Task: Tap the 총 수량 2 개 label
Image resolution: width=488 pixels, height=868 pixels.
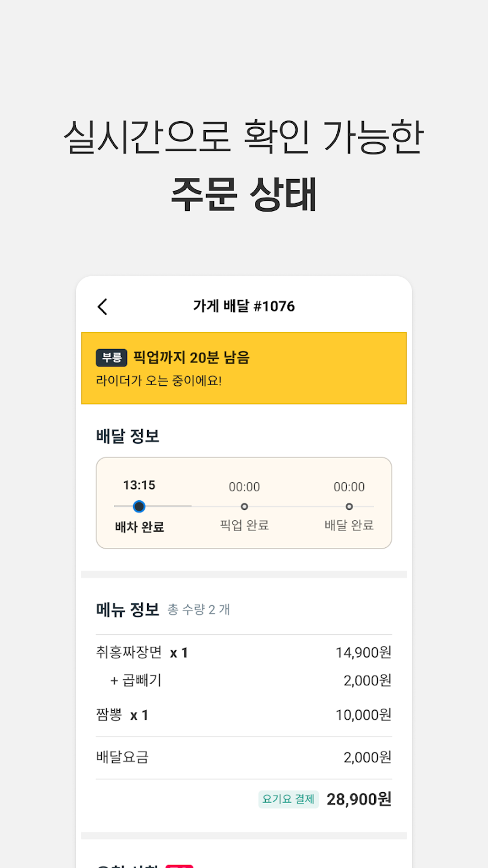Action: pos(199,610)
